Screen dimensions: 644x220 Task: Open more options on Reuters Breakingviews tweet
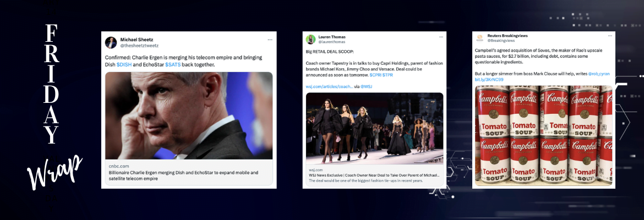(x=610, y=36)
